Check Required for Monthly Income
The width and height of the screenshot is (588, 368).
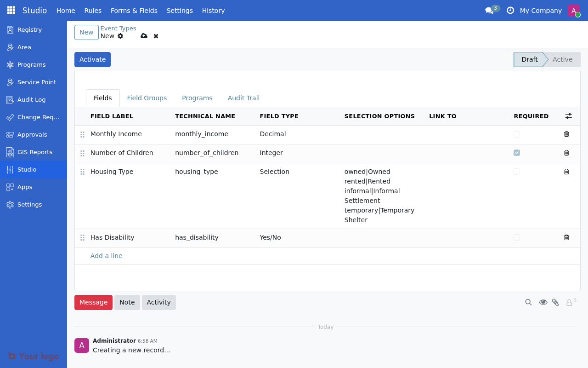coord(517,134)
